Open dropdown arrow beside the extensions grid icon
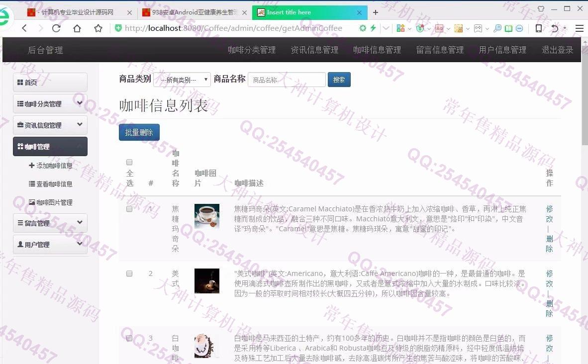Image resolution: width=588 pixels, height=364 pixels. 409,28
